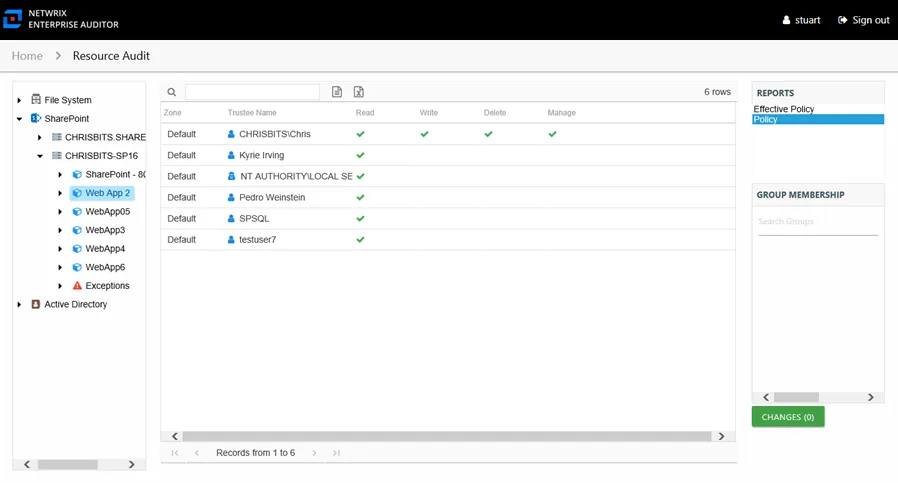Click the SharePoint - 80 cube icon
Viewport: 898px width, 483px height.
(77, 174)
